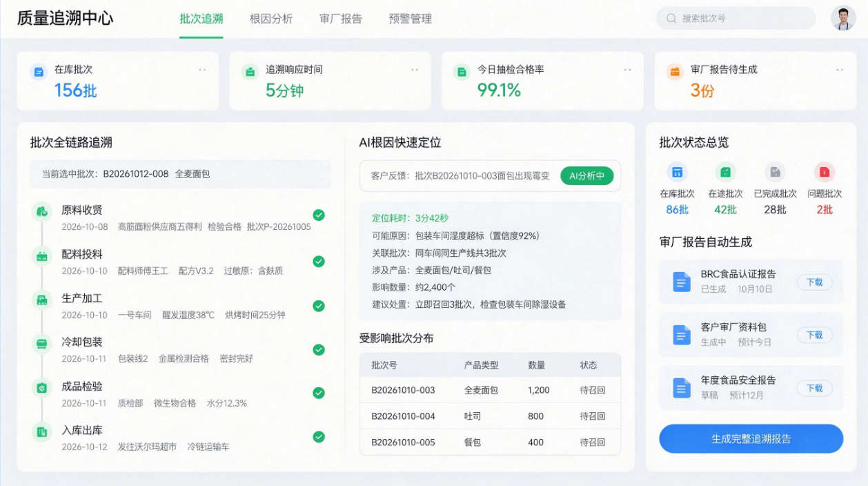Screen dimensions: 868x486
Task: Download the 客户审厂资料包
Action: (x=815, y=335)
